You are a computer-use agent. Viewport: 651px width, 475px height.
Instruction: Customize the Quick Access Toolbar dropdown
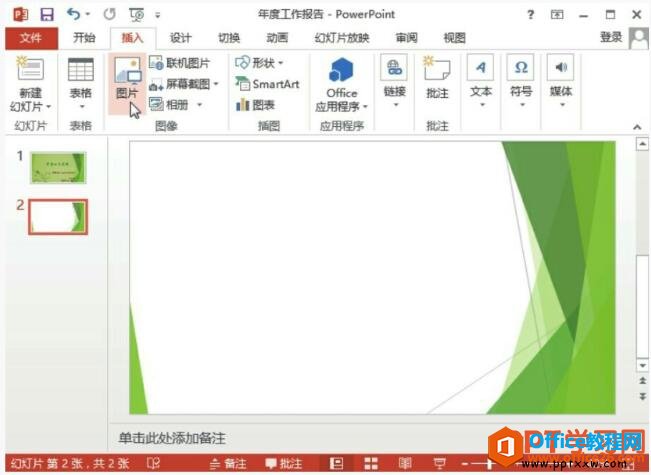tap(158, 15)
